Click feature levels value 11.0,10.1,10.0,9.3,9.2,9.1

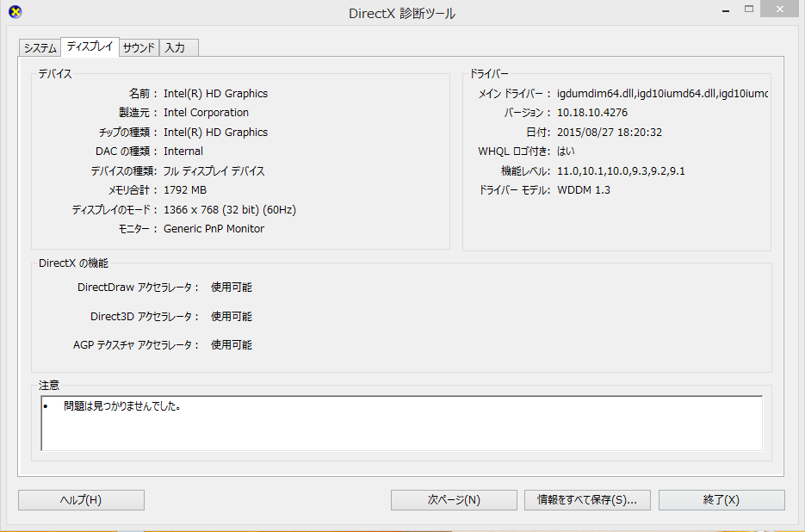(x=621, y=171)
